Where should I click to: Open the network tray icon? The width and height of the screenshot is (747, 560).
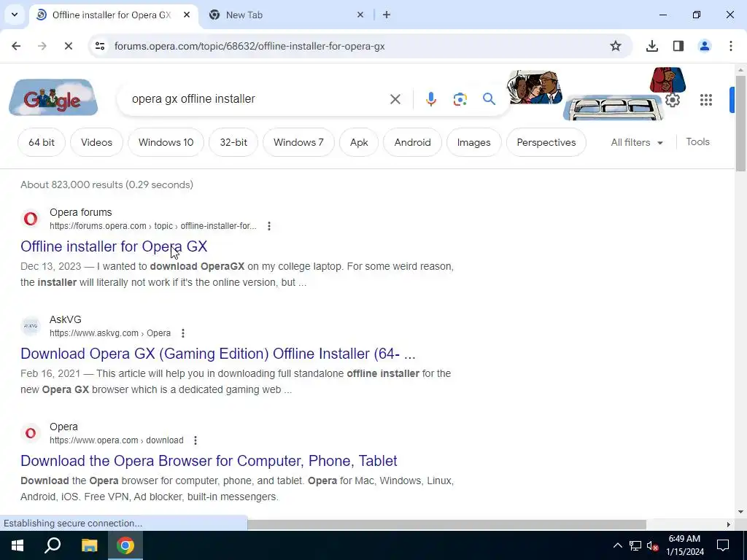[635, 545]
